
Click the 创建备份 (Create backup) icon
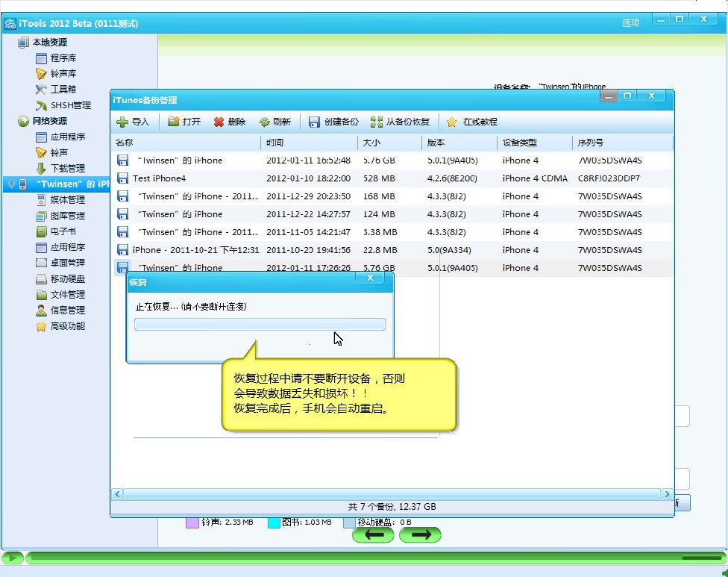314,122
